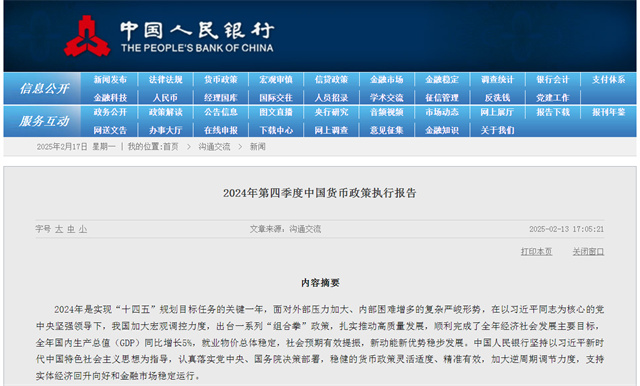This screenshot has height=386, width=640.
Task: Open 央行研究 navigation link
Action: tap(331, 112)
